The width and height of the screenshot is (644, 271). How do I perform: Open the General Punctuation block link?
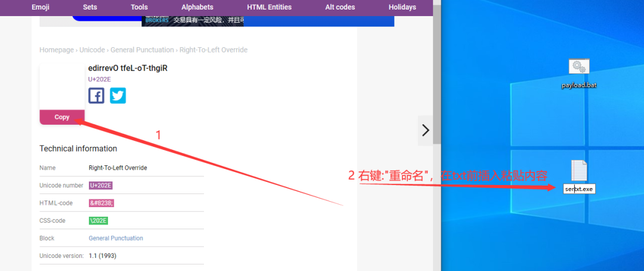click(x=116, y=238)
